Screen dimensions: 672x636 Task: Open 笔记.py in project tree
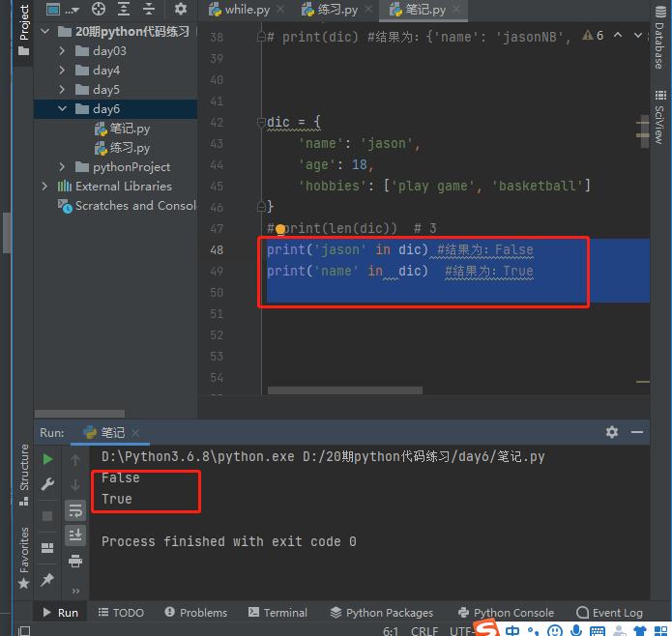123,129
